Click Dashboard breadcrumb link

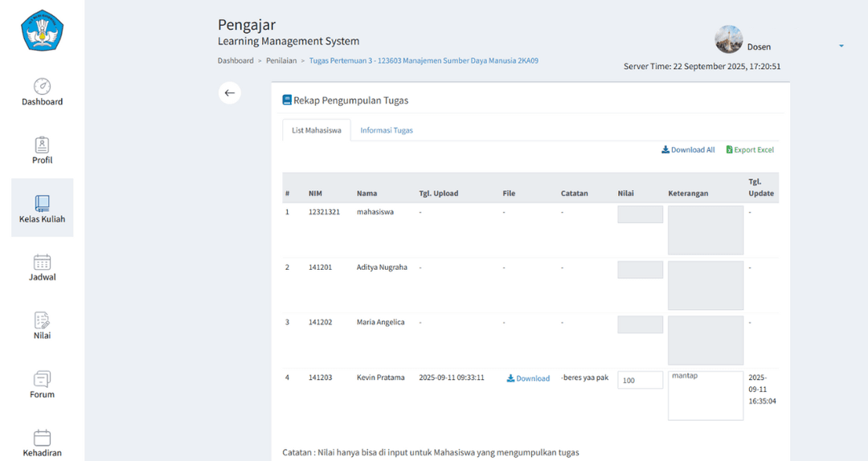point(235,61)
